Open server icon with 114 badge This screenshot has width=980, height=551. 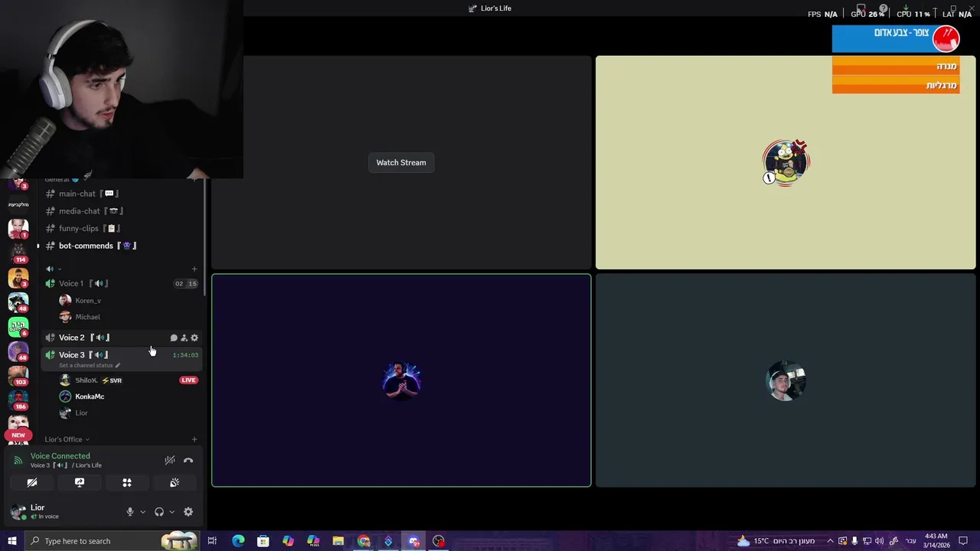click(18, 253)
